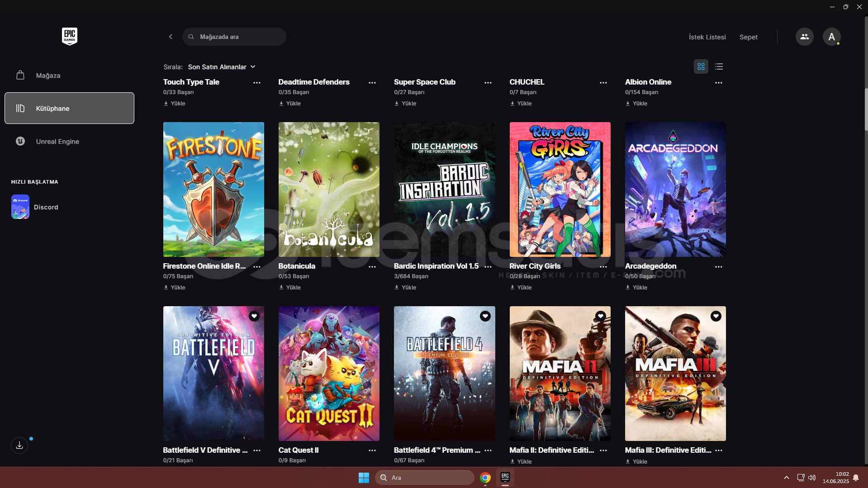Open the Bardic Inspiration Vol 1.5 cover
The height and width of the screenshot is (488, 868).
point(444,190)
